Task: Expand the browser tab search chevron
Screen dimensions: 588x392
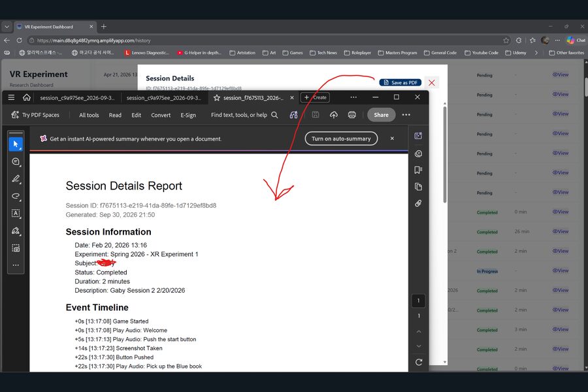Action: (7, 27)
